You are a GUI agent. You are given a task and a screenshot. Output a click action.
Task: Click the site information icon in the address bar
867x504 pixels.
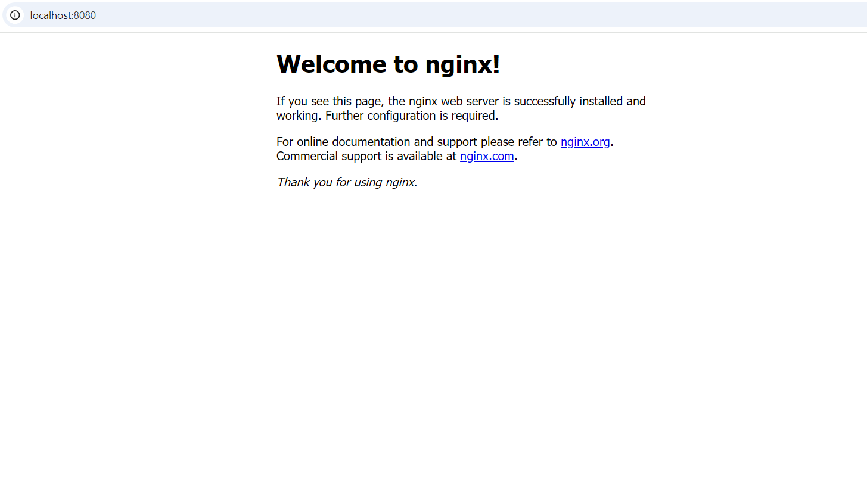coord(15,15)
